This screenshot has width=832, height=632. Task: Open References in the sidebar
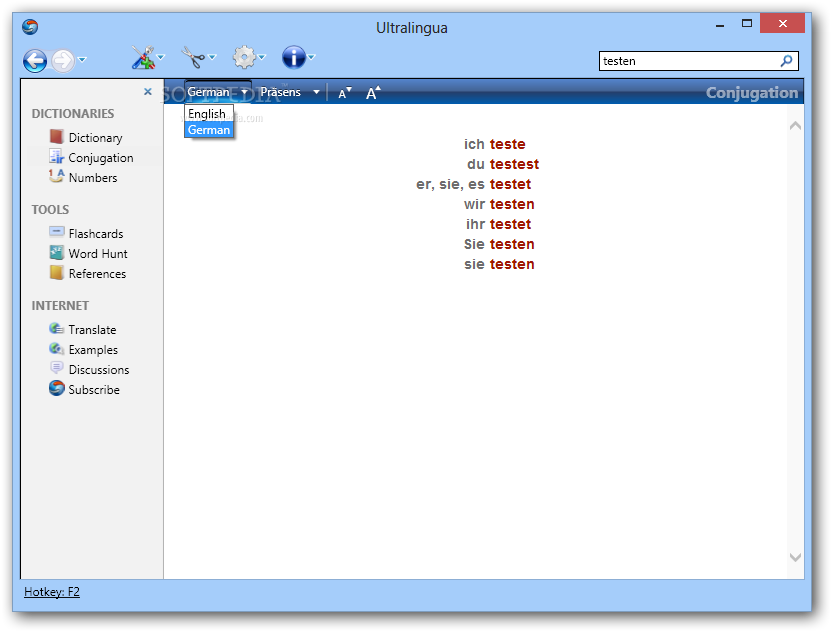point(98,274)
